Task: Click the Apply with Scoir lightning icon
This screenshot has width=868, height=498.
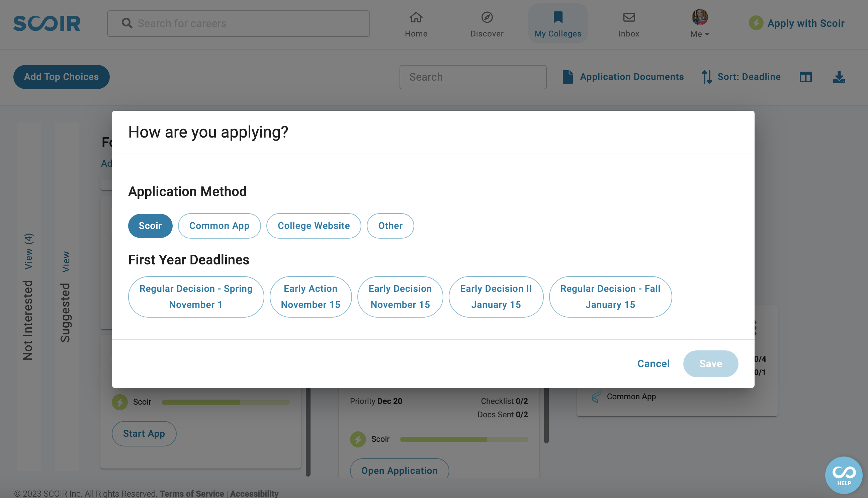Action: click(x=756, y=23)
